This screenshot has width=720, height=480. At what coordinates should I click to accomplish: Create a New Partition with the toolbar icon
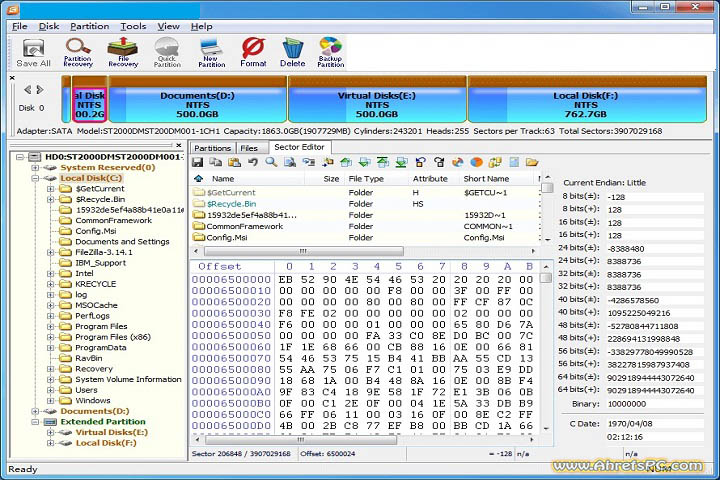coord(211,52)
